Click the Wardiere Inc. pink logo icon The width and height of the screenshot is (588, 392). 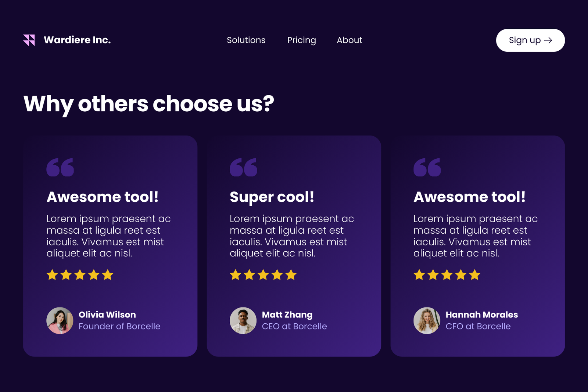coord(29,40)
